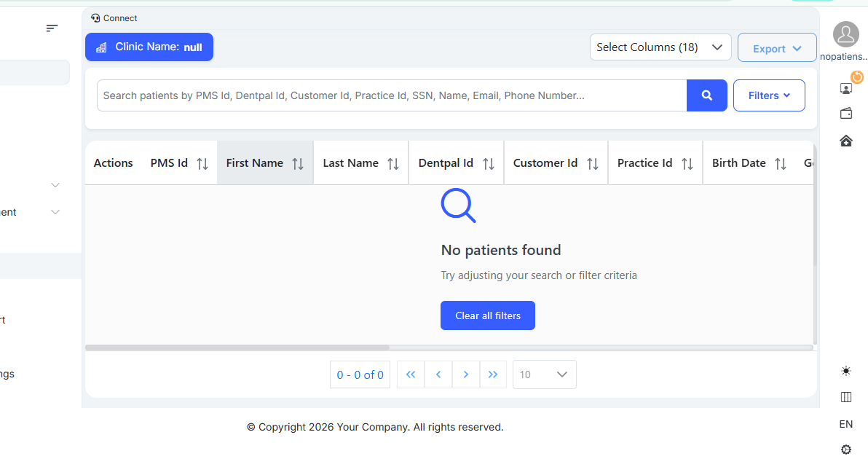
Task: Click the user profile avatar
Action: (x=845, y=34)
